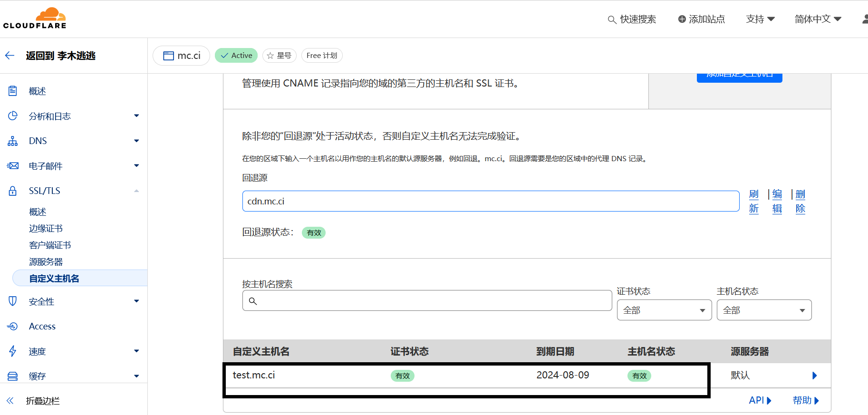Open the 证书状态 dropdown
The height and width of the screenshot is (415, 868).
pos(664,310)
